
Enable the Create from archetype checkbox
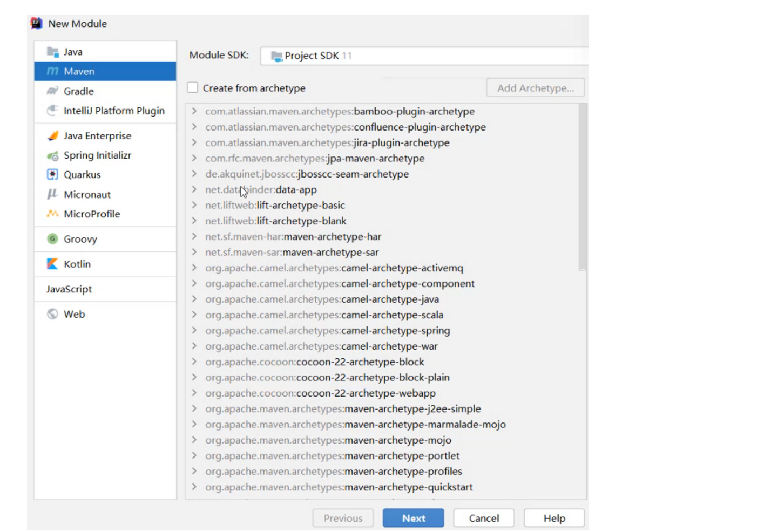pos(193,87)
